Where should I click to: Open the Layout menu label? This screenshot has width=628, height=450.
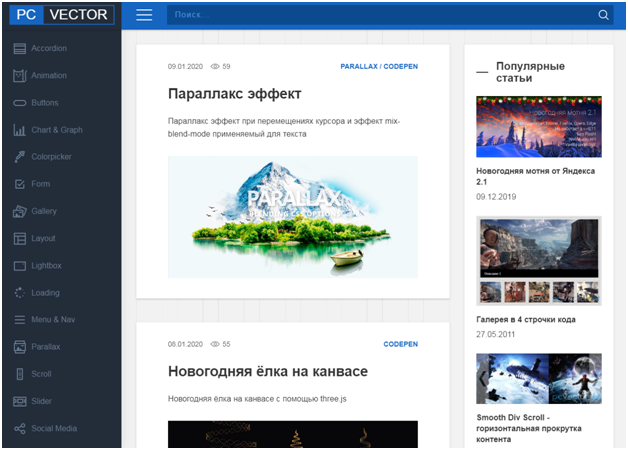coord(43,239)
